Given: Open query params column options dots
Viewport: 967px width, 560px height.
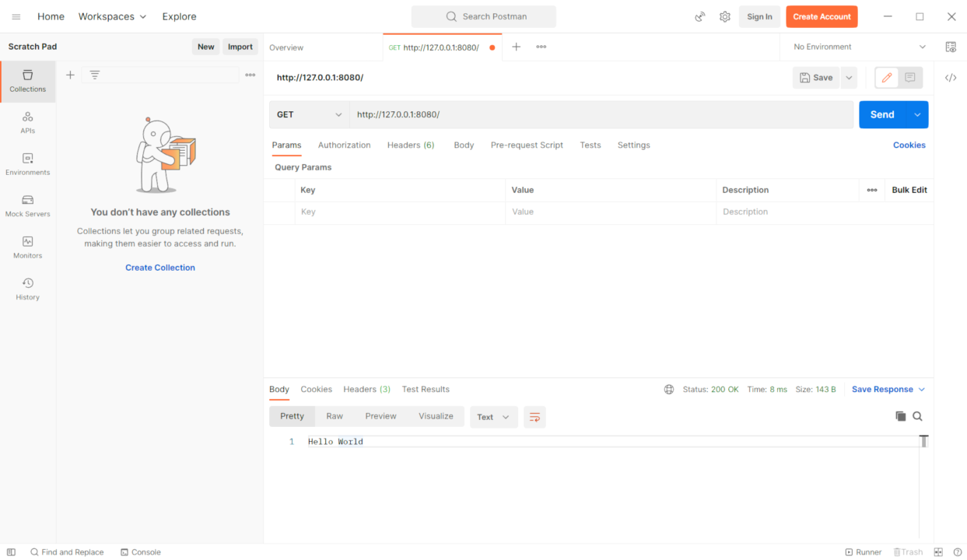Looking at the screenshot, I should [872, 190].
